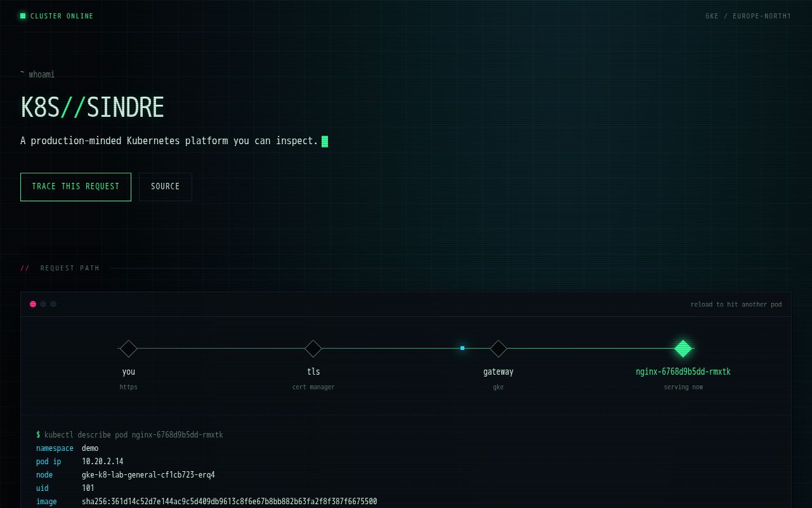Click the 'GKE / EUROPE-NORTH1' region label
This screenshot has height=508, width=812.
click(748, 16)
